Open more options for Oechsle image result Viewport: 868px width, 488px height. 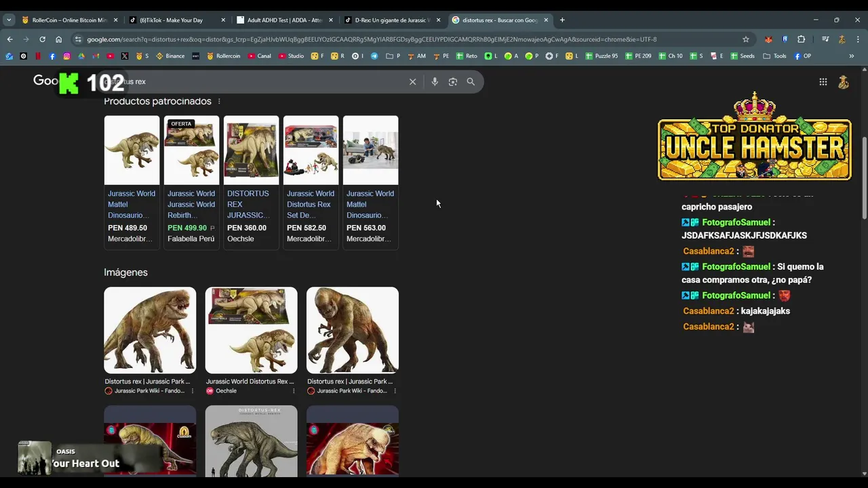[294, 391]
